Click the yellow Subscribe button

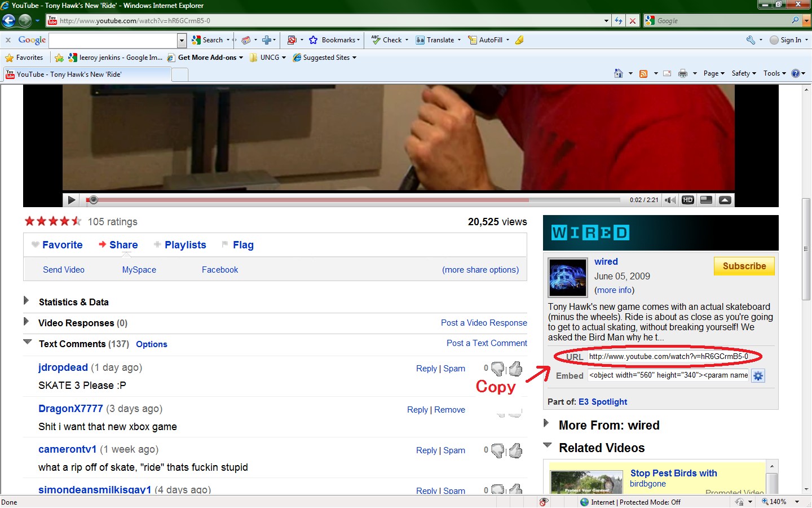coord(744,266)
